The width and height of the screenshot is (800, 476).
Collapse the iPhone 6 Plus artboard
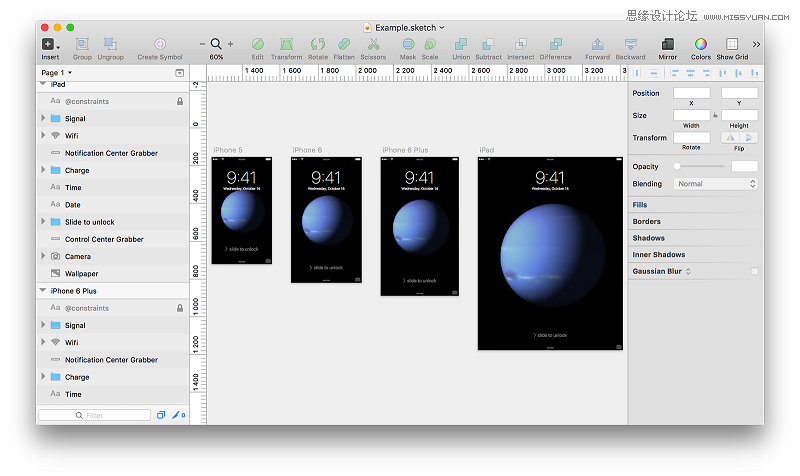[43, 291]
